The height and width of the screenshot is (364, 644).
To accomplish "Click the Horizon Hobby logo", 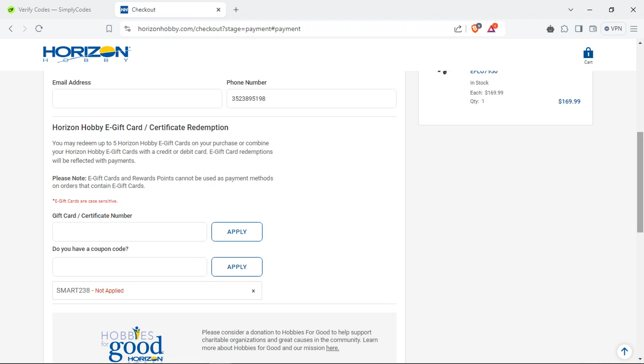I will click(x=87, y=54).
